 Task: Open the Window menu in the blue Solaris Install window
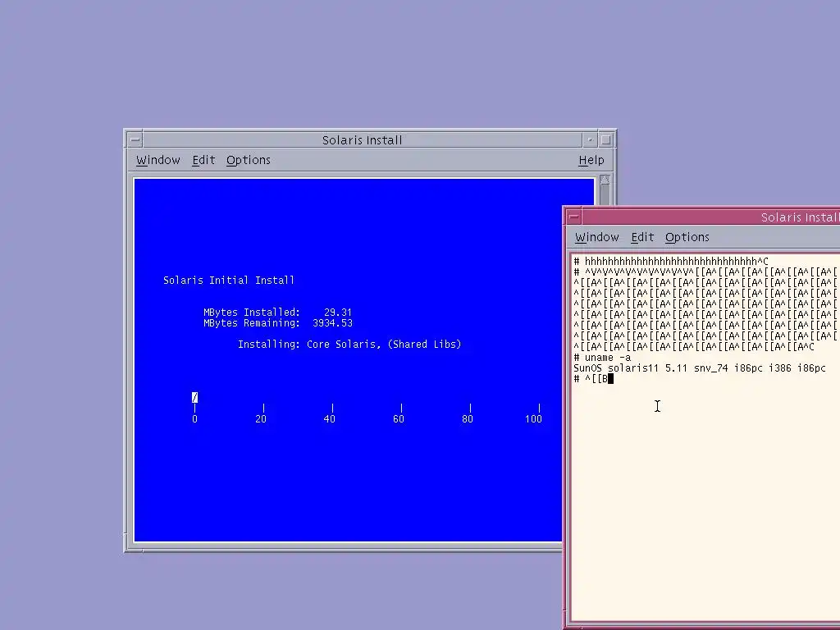click(x=158, y=160)
